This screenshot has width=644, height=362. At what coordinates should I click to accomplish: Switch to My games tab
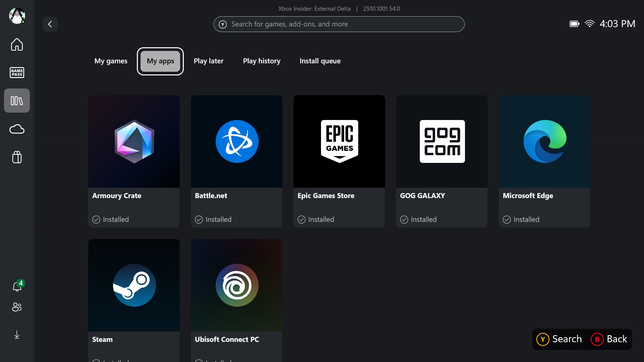111,61
